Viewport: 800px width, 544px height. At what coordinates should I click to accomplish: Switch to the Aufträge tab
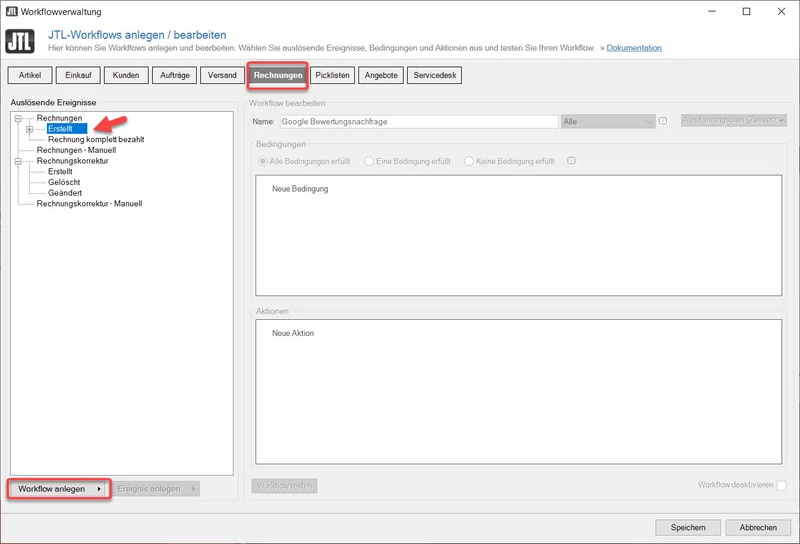[174, 75]
